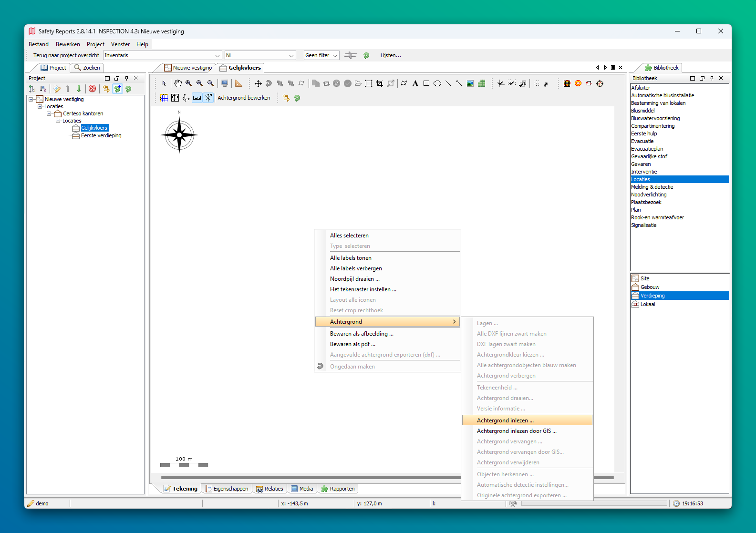756x533 pixels.
Task: Collapse the Certeso kantoren tree node
Action: point(49,113)
